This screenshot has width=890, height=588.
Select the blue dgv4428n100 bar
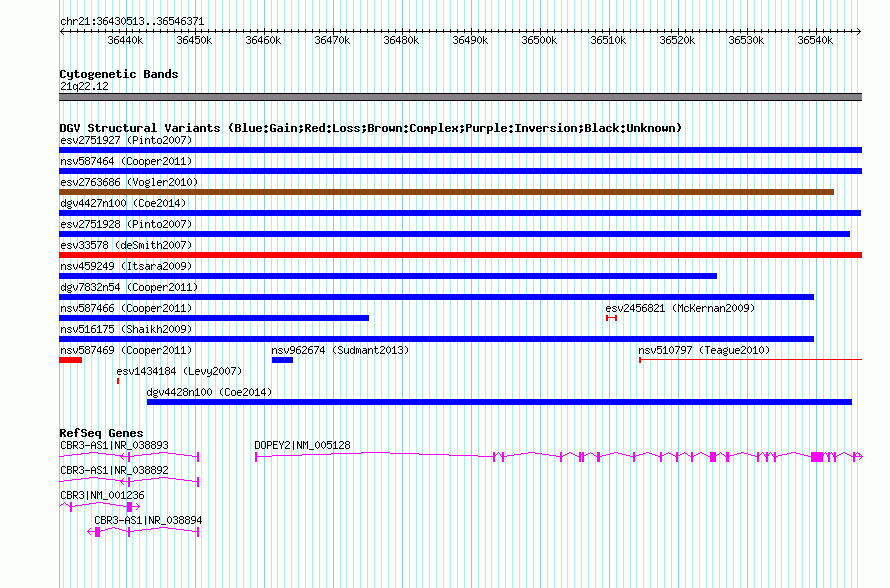point(499,402)
